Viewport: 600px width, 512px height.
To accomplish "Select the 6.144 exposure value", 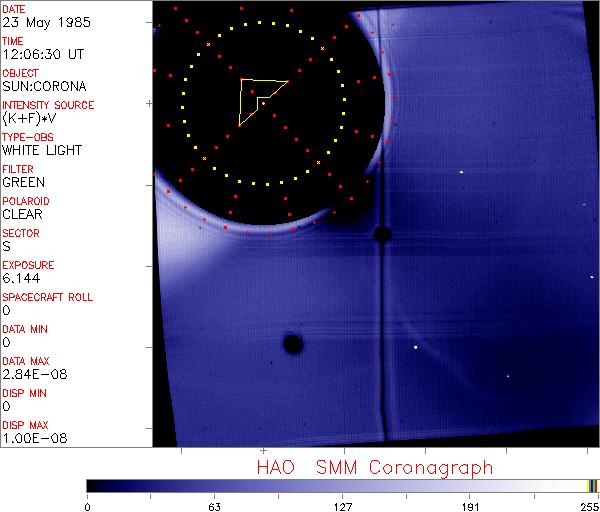I will (x=21, y=279).
